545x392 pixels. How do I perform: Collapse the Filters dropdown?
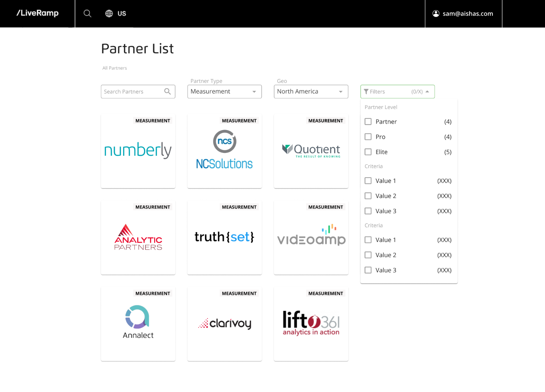click(397, 92)
